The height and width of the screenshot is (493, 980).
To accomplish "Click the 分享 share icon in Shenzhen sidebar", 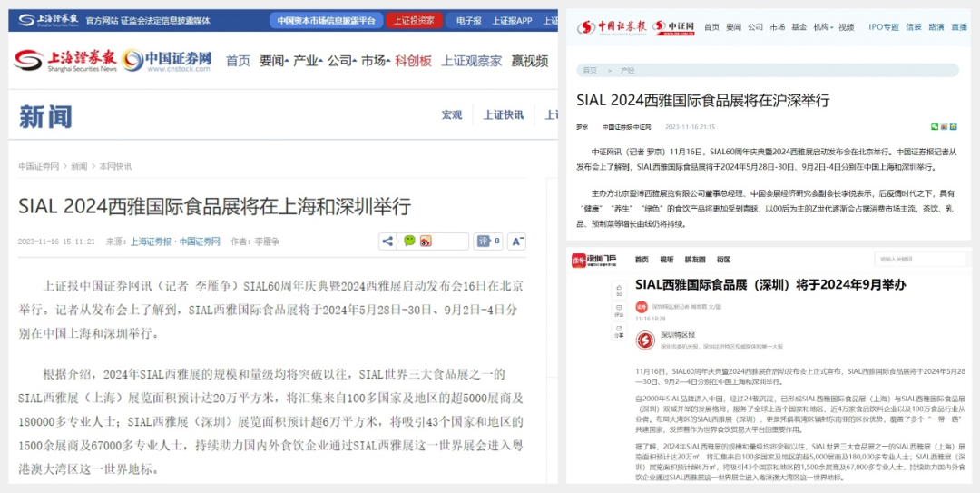I will [618, 330].
